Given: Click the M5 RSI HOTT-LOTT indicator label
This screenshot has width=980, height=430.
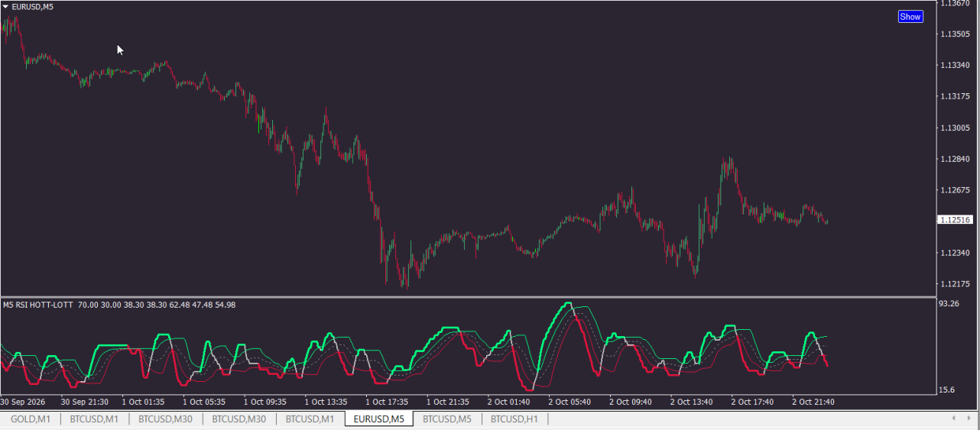Looking at the screenshot, I should click(x=38, y=305).
